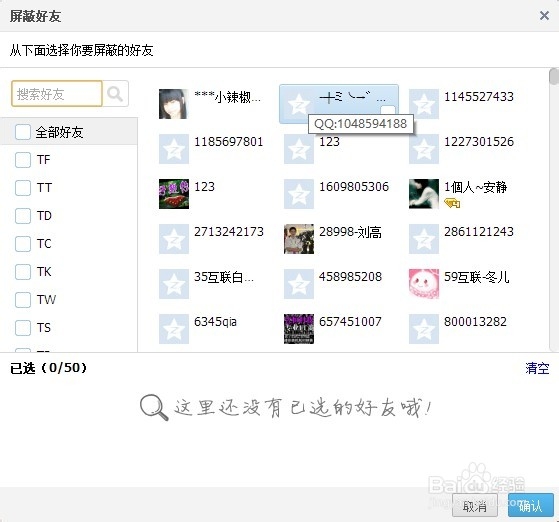The image size is (559, 522).
Task: Enable the TS group checkbox
Action: 23,328
